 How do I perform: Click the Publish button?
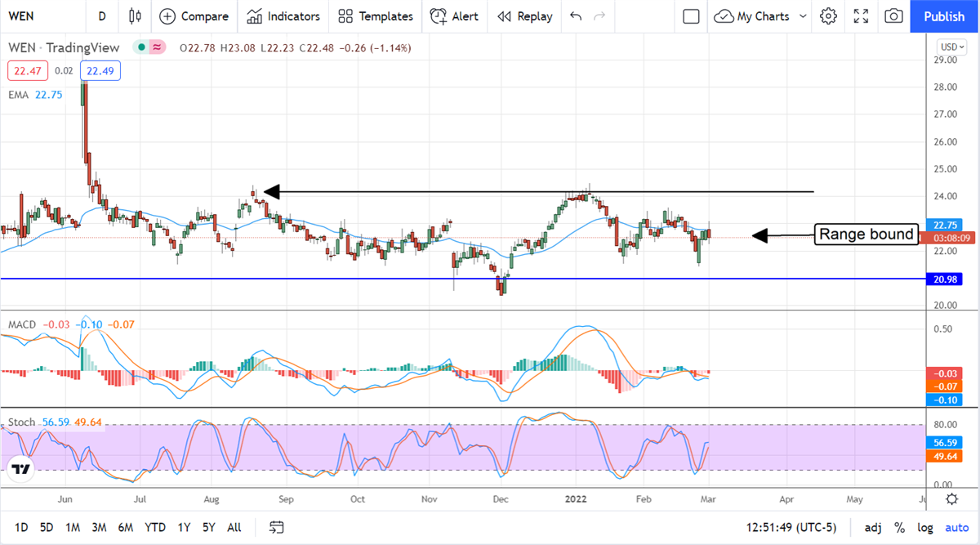(944, 16)
